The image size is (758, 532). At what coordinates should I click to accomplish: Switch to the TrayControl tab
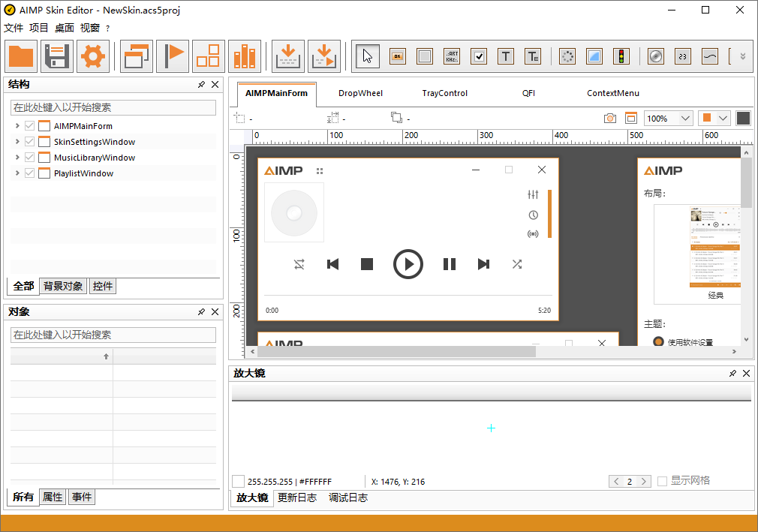[x=445, y=92]
